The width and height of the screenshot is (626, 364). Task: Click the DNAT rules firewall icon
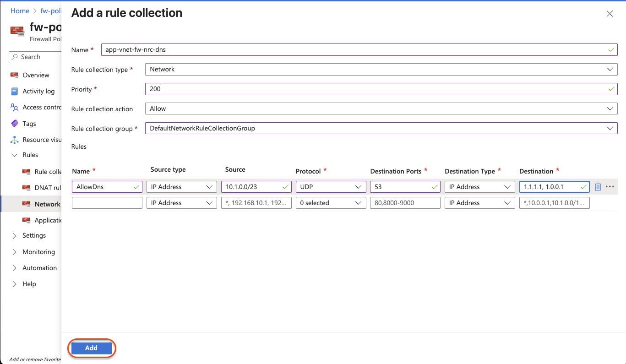(x=27, y=188)
